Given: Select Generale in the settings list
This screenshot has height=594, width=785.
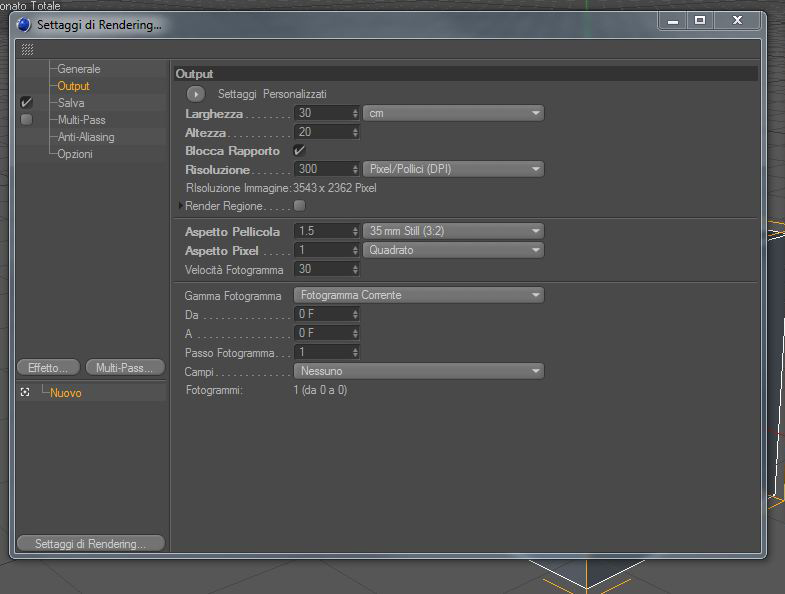Looking at the screenshot, I should 79,69.
